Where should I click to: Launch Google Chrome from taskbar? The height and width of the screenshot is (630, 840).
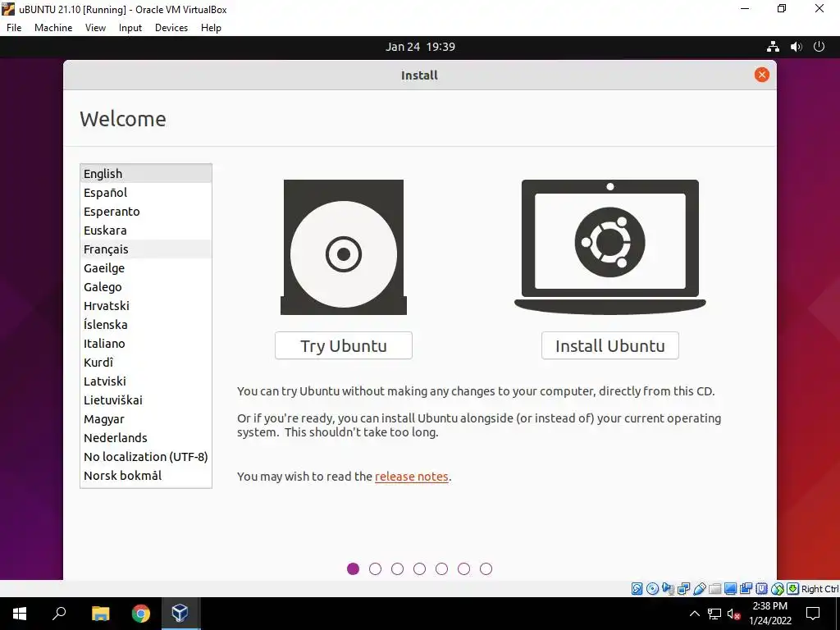(x=140, y=614)
